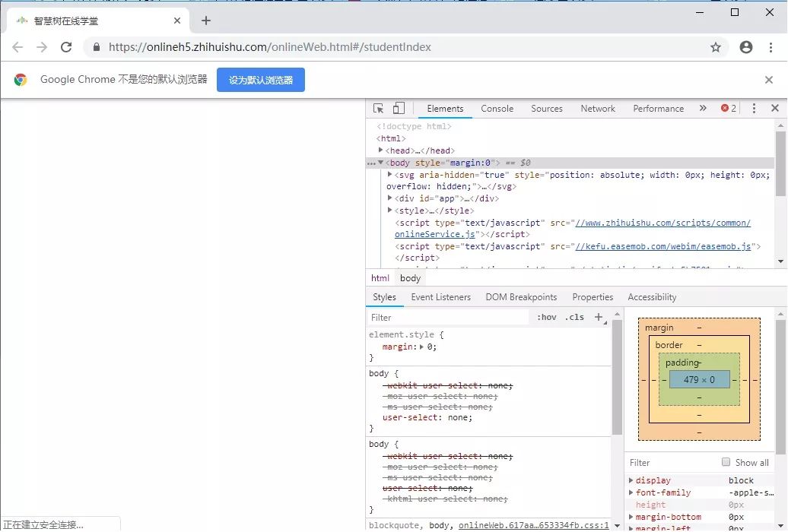Click the 设为默认浏览器 button

(x=261, y=80)
